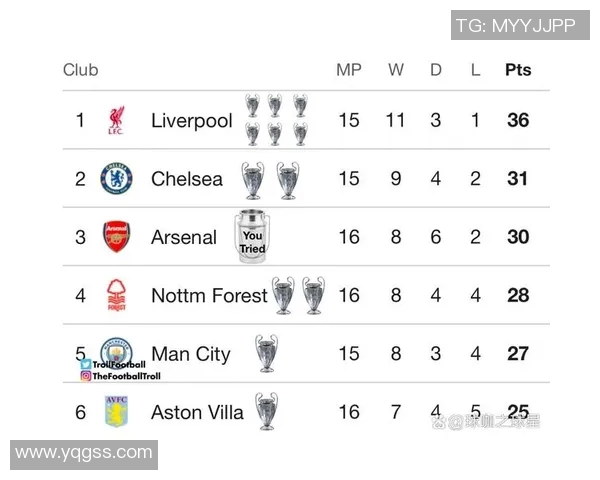Click Arsenal's "You Tried" trophy
Image resolution: width=600 pixels, height=480 pixels.
coord(252,237)
